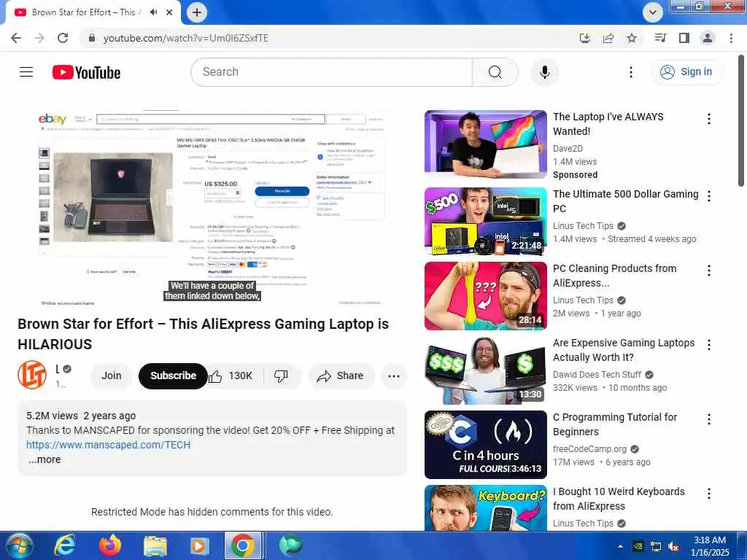747x560 pixels.
Task: Open a new tab with plus button
Action: 197,12
